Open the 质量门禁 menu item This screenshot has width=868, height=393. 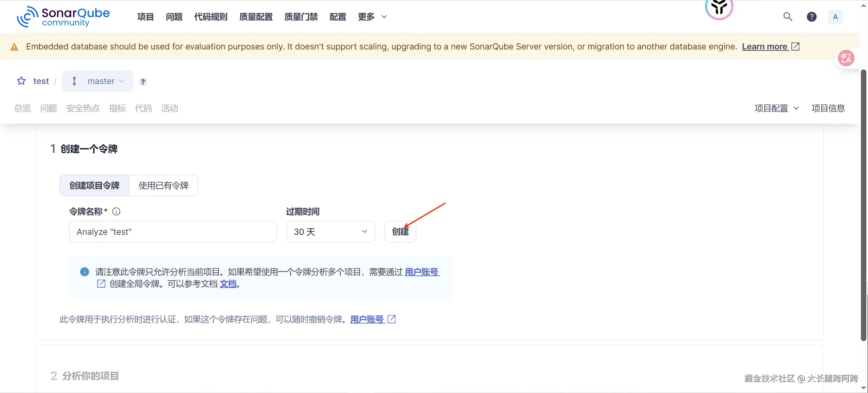pos(301,17)
